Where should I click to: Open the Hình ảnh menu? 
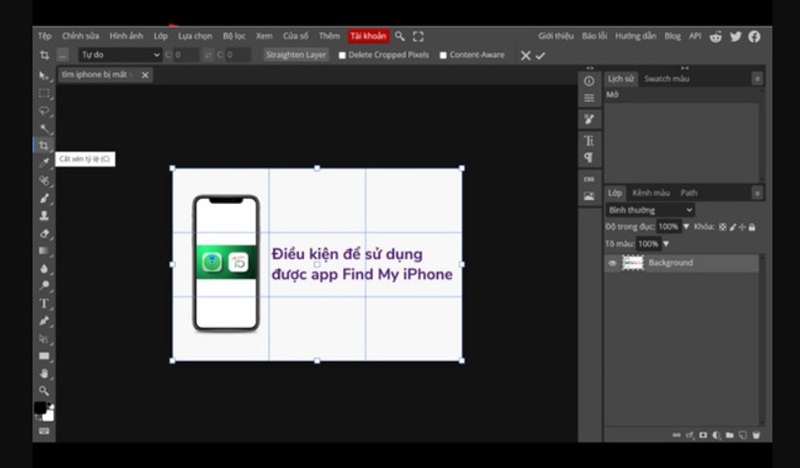tap(126, 36)
